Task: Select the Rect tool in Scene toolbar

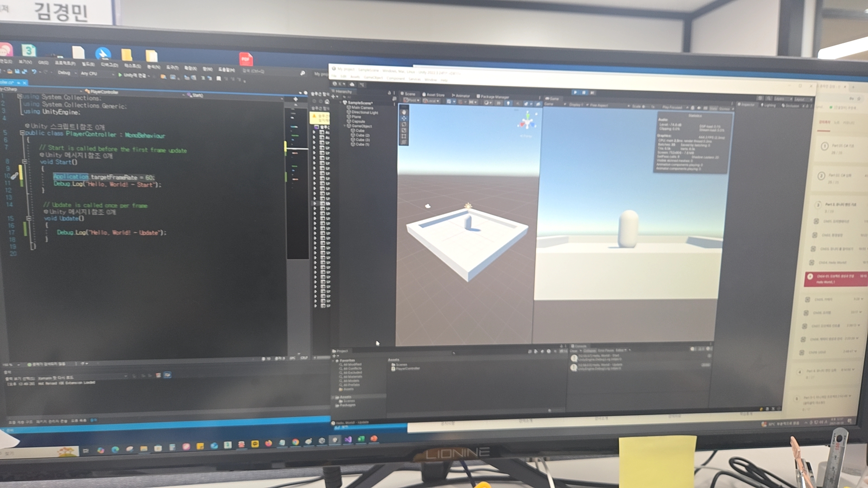Action: [404, 136]
